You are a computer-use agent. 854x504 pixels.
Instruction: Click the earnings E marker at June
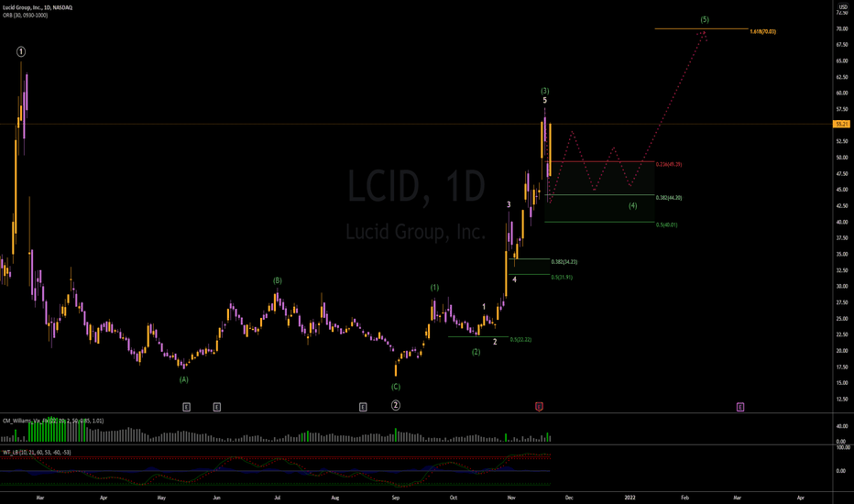[217, 407]
